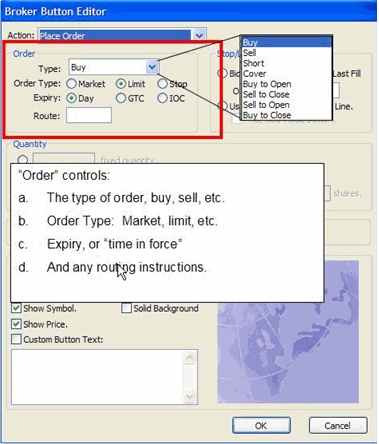This screenshot has width=379, height=444.
Task: Toggle the Show Price checkbox
Action: (x=16, y=324)
